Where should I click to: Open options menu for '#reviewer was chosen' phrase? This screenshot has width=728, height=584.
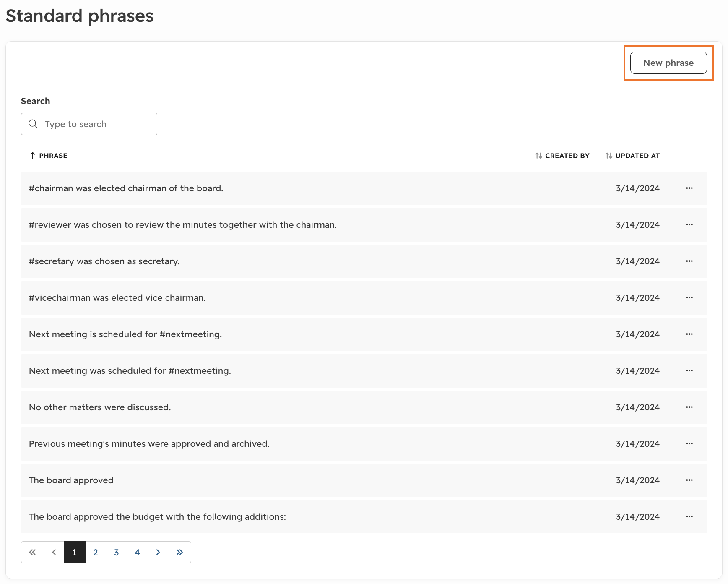(689, 225)
